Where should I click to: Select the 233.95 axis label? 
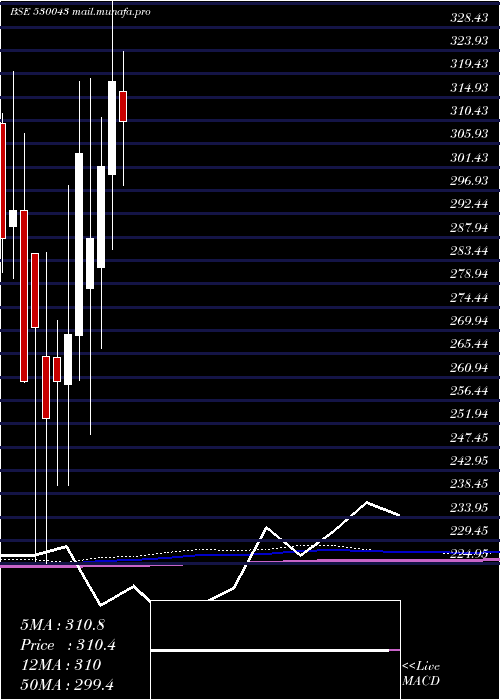pos(469,507)
